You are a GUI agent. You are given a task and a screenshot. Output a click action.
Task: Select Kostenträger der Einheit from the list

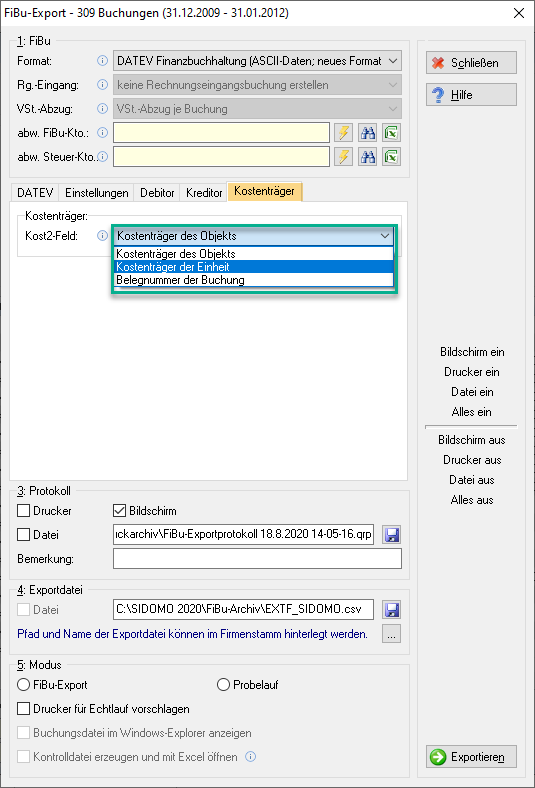[x=254, y=267]
